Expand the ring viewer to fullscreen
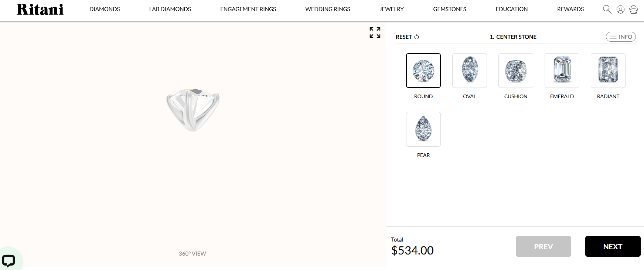 pos(375,33)
